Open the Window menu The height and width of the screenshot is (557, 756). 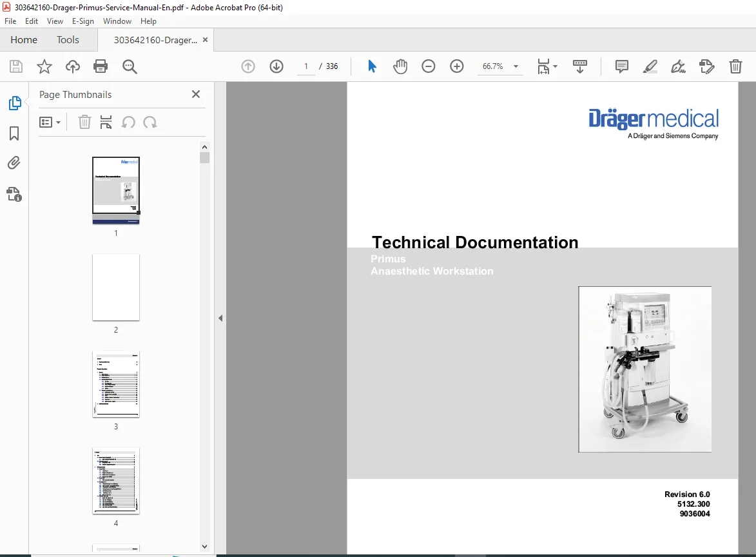click(117, 21)
